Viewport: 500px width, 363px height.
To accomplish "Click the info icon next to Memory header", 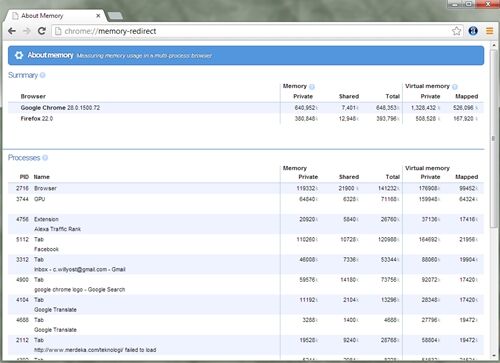I will [312, 87].
